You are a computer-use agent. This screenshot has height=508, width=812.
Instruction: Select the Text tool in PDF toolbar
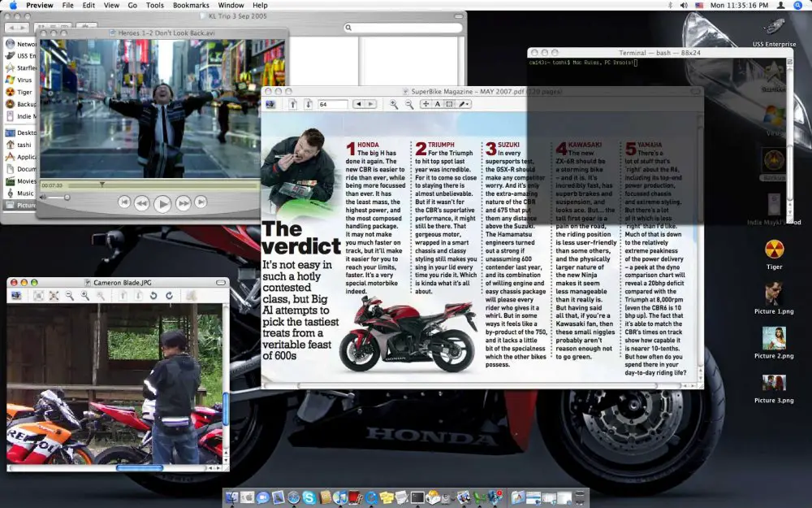pyautogui.click(x=438, y=104)
